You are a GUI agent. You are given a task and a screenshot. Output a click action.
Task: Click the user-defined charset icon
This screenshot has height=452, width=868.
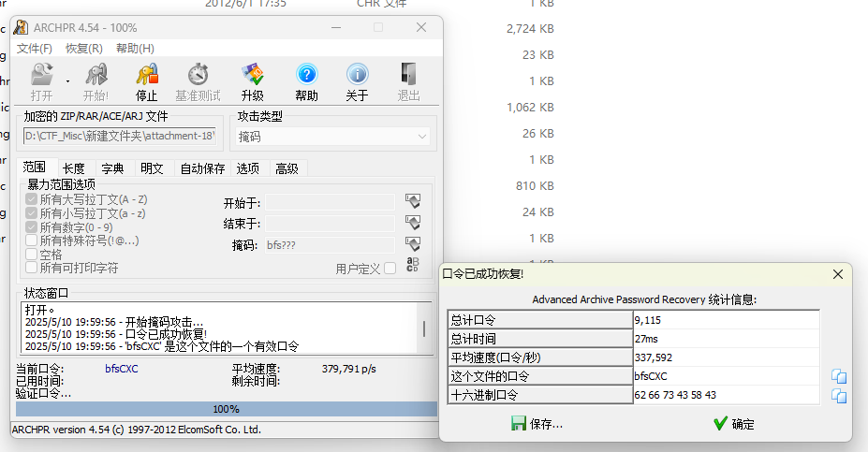pyautogui.click(x=412, y=265)
